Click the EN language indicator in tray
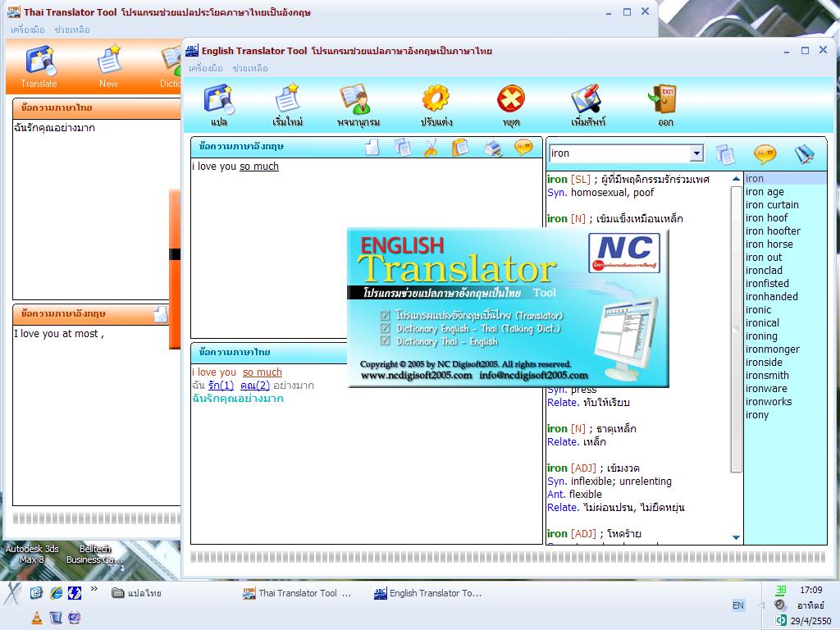 click(737, 605)
